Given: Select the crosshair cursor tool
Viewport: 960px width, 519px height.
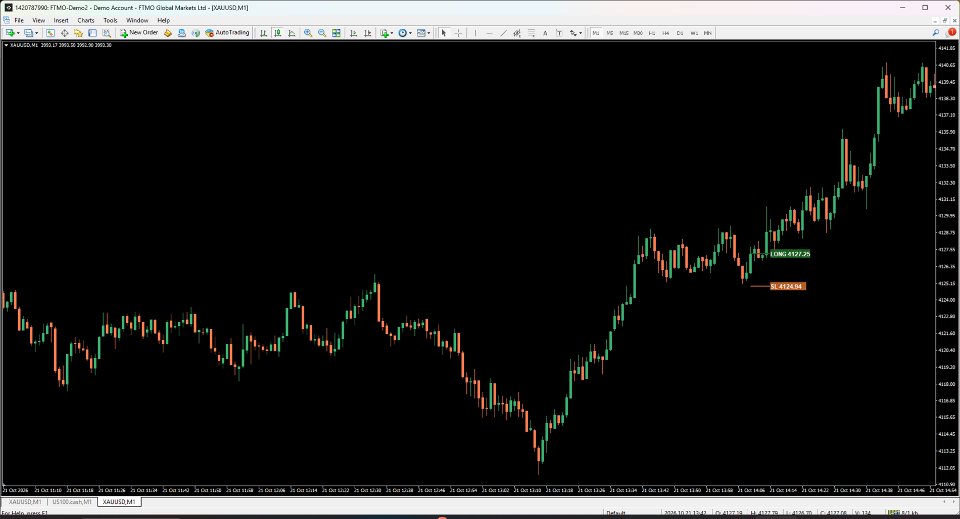Looking at the screenshot, I should [x=458, y=33].
